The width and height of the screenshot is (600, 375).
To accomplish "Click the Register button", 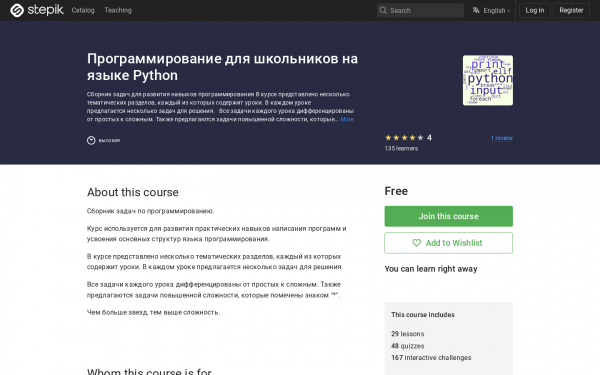I will [x=571, y=10].
